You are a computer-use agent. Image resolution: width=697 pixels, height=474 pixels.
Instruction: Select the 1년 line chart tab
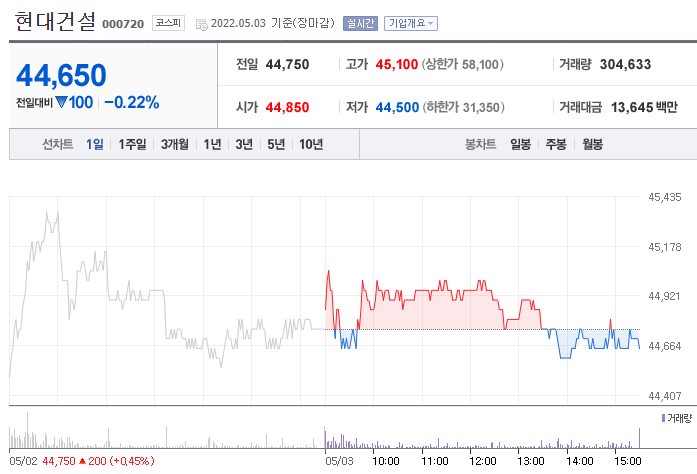click(212, 144)
